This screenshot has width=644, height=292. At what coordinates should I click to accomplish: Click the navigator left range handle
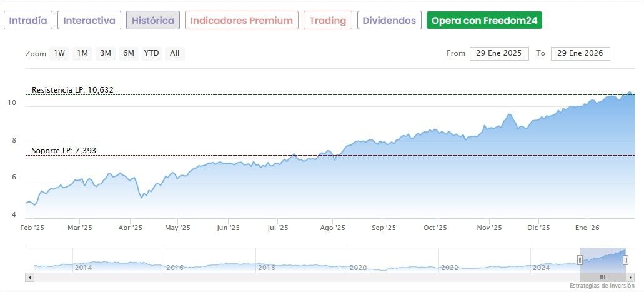tap(580, 259)
